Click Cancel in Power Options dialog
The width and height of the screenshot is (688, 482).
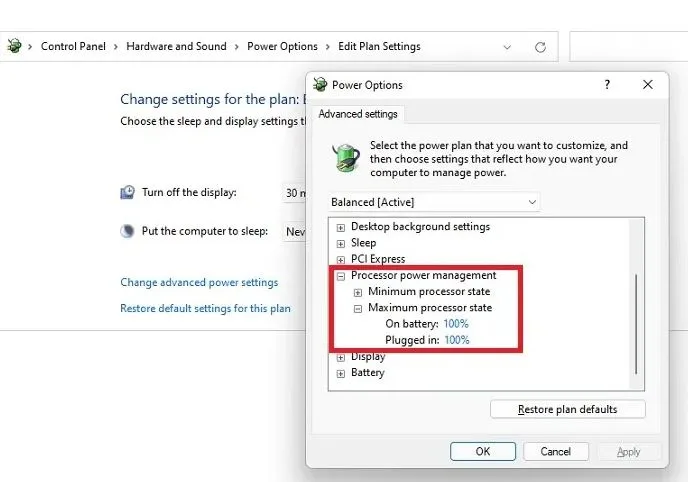[x=555, y=451]
